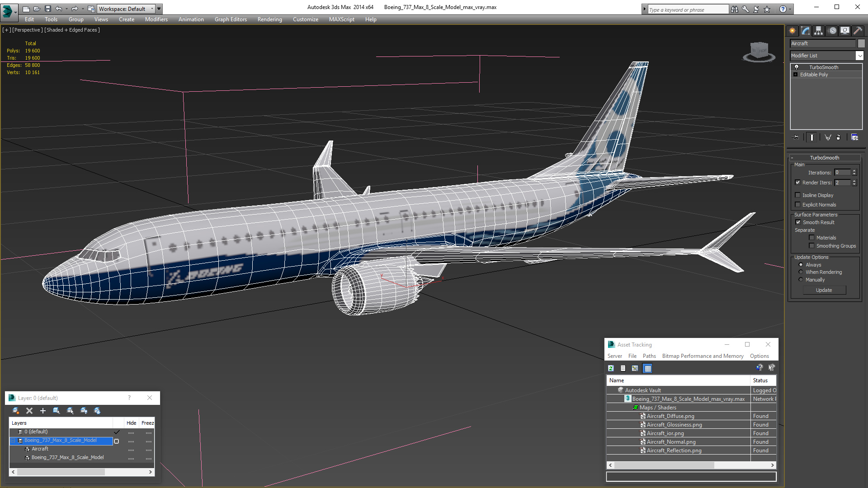Click Layer dialog horizontal scrollbar
The height and width of the screenshot is (488, 868).
coord(82,472)
